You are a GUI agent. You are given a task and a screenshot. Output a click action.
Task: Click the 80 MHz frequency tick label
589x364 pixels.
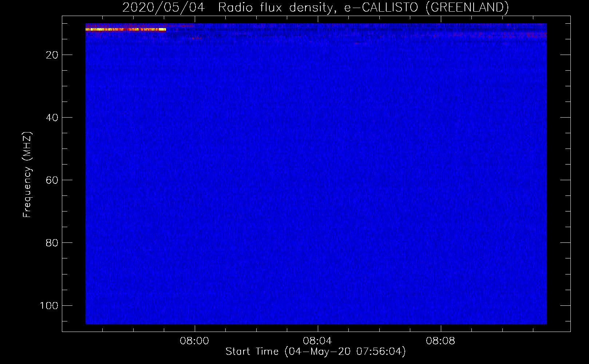[x=52, y=243]
